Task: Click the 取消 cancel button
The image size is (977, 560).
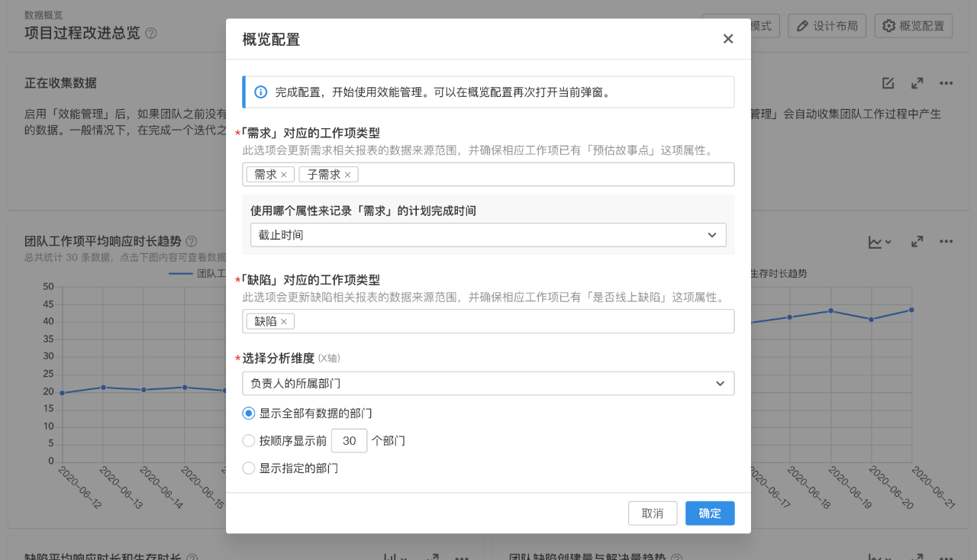Action: click(x=653, y=513)
